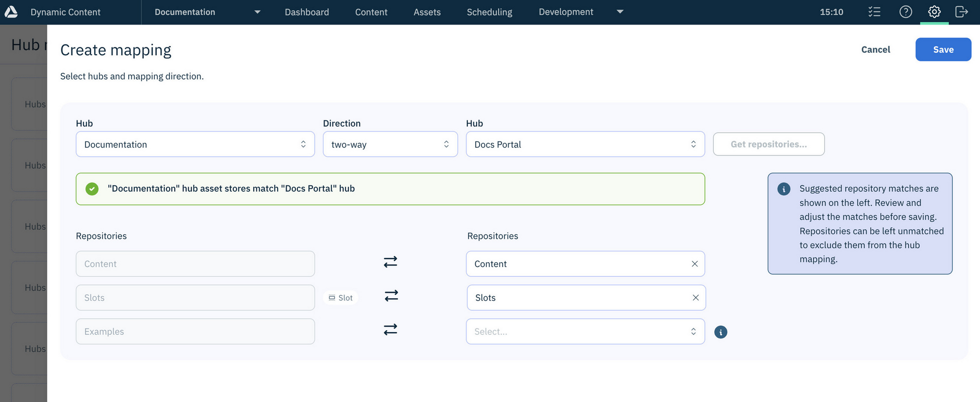Screen dimensions: 980x402
Task: Click the Amplience logo icon
Action: point(11,11)
